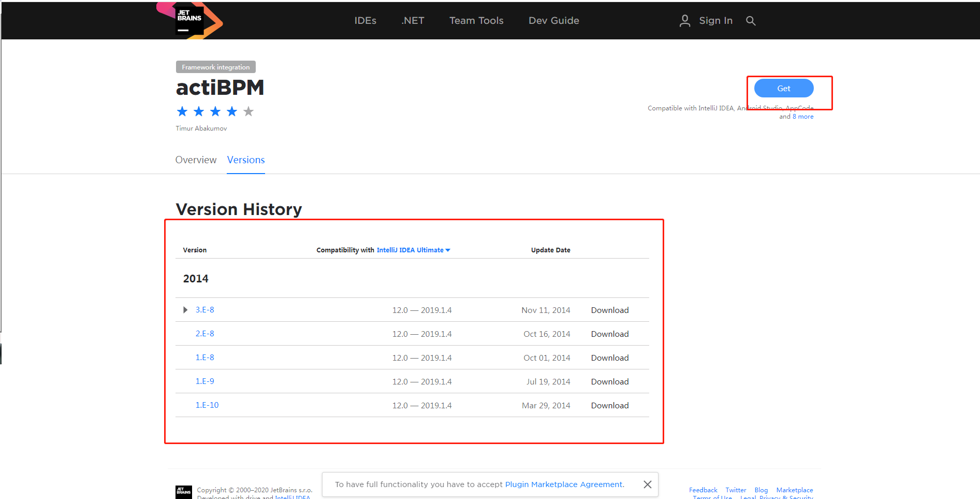Select the Versions tab
The width and height of the screenshot is (980, 499).
tap(246, 160)
